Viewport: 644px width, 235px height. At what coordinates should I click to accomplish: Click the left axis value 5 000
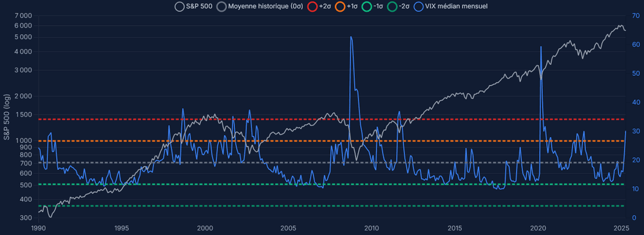tap(23, 37)
